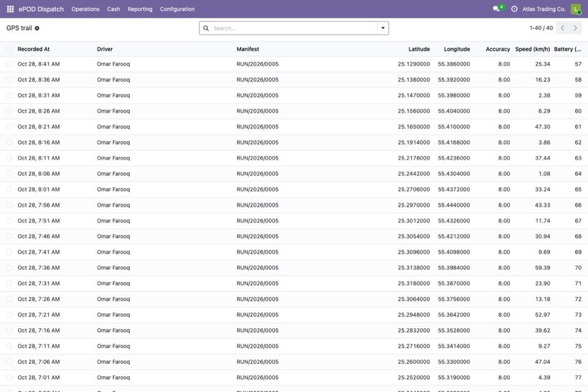Check the Oct 28, 7:56 AM row checkbox
Viewport: 588px width, 392px height.
click(x=9, y=205)
